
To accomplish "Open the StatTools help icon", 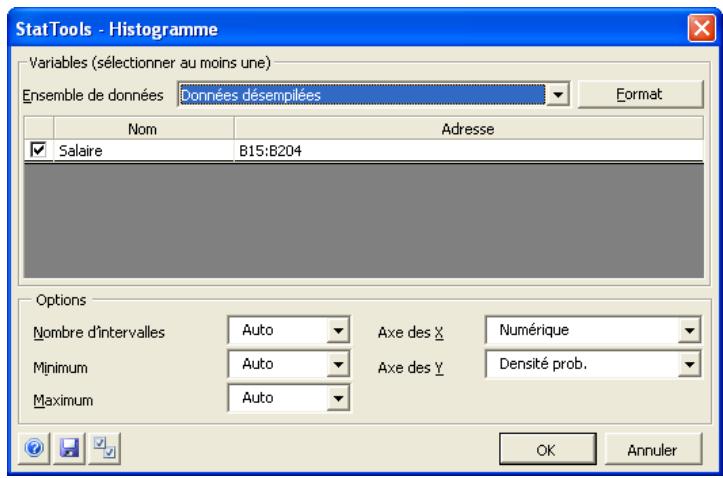I will [x=34, y=448].
